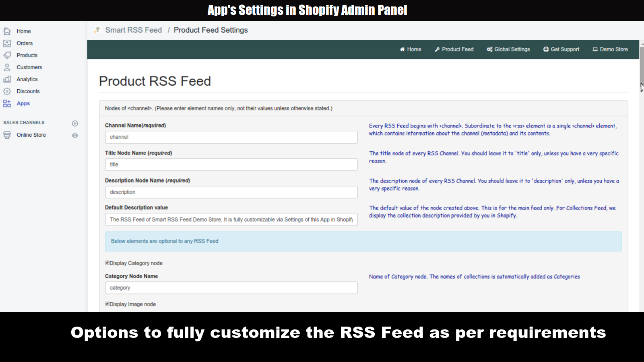Click the Smart RSS Feed app icon in breadcrumb
The image size is (644, 362).
tap(97, 30)
